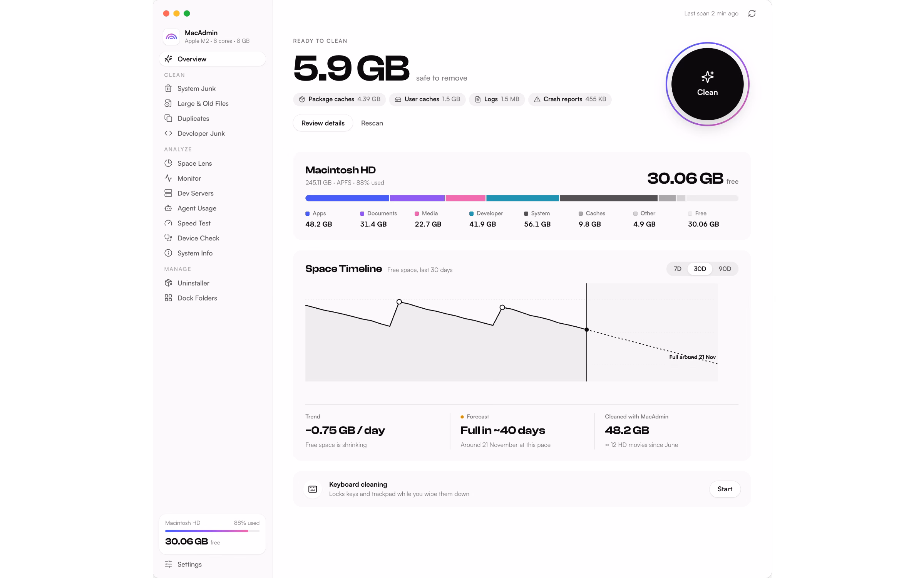Click the teal Developer storage bar segment
Screen dimensions: 924x578
pos(522,198)
